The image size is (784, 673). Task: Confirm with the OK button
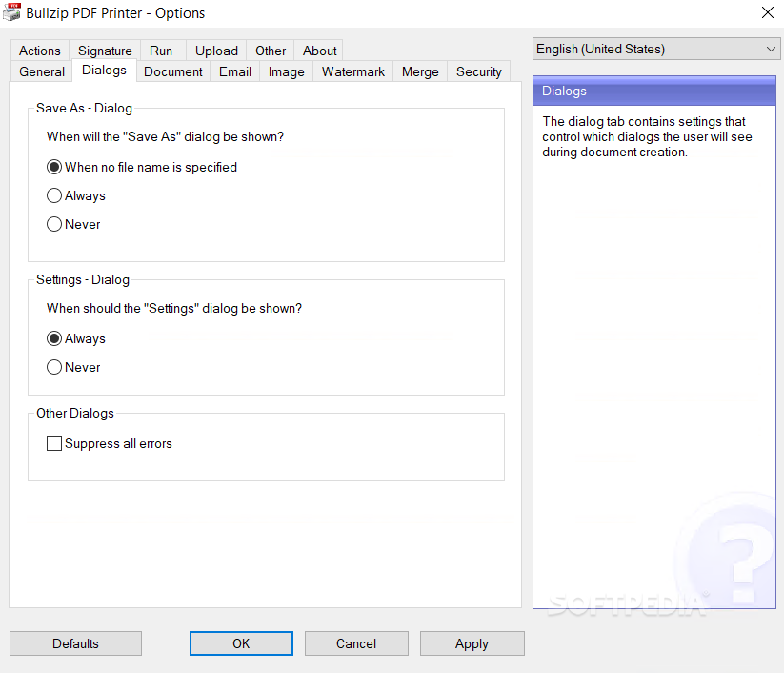241,643
